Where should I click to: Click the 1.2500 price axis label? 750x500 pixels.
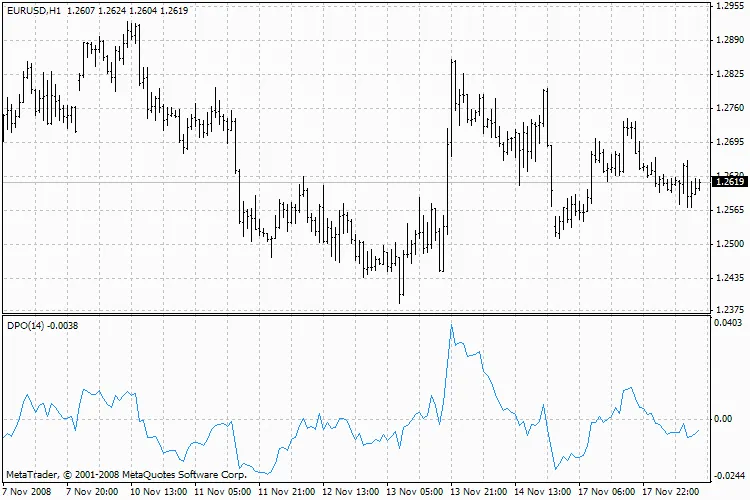pos(729,244)
